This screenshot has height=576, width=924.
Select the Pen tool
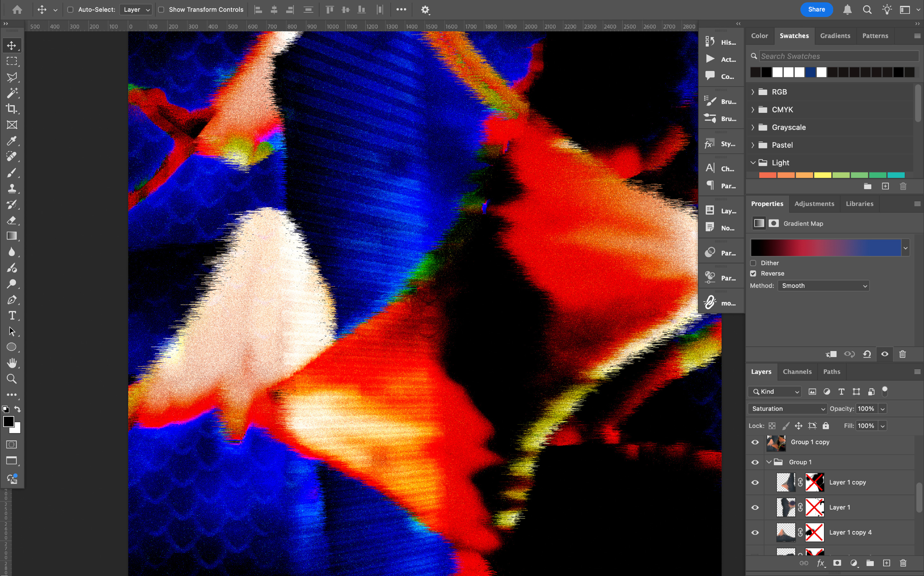pyautogui.click(x=12, y=300)
